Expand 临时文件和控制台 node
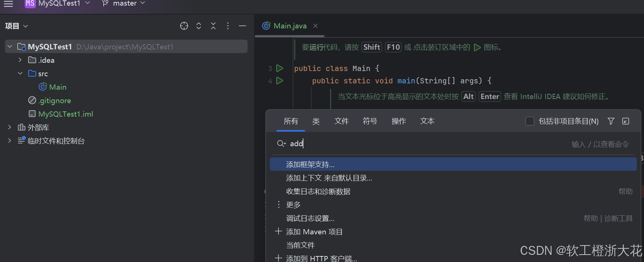Screen dimensions: 644x262 click(10, 141)
